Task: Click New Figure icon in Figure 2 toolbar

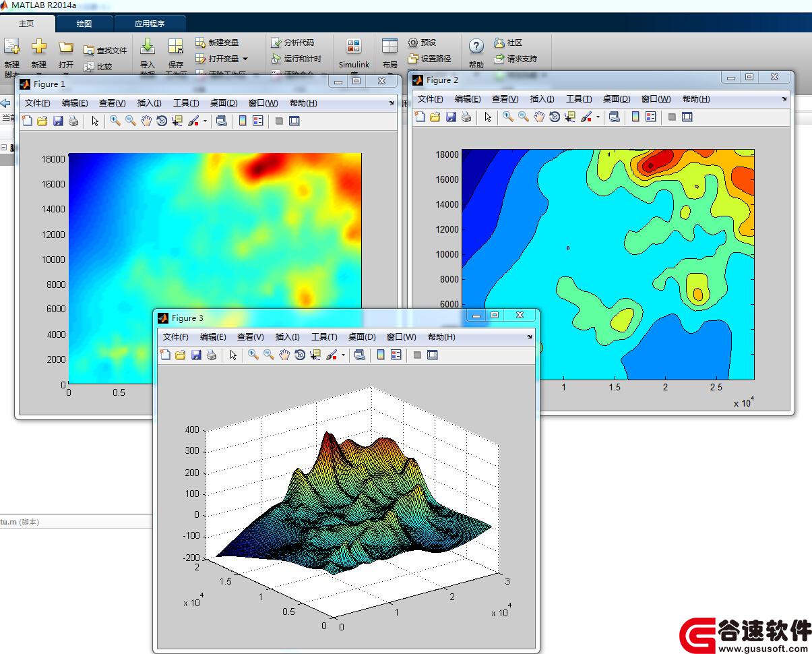Action: click(x=420, y=117)
